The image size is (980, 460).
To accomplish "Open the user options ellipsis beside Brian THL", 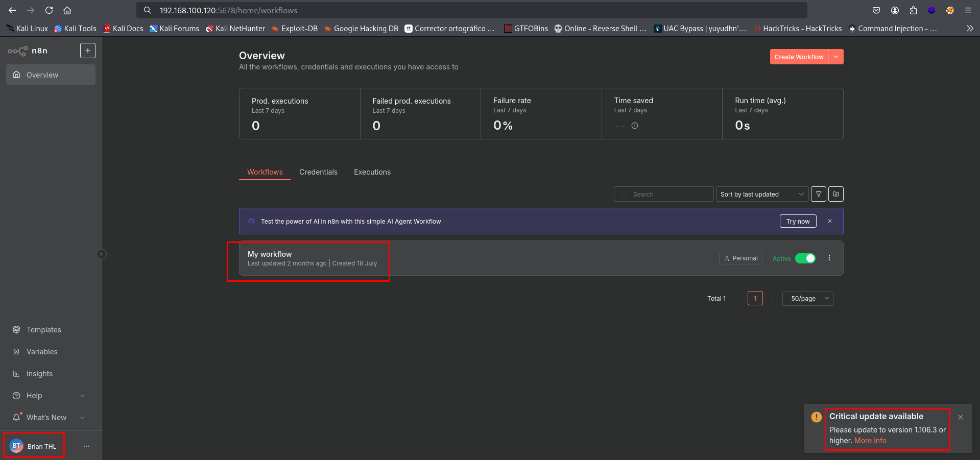I will pyautogui.click(x=86, y=446).
